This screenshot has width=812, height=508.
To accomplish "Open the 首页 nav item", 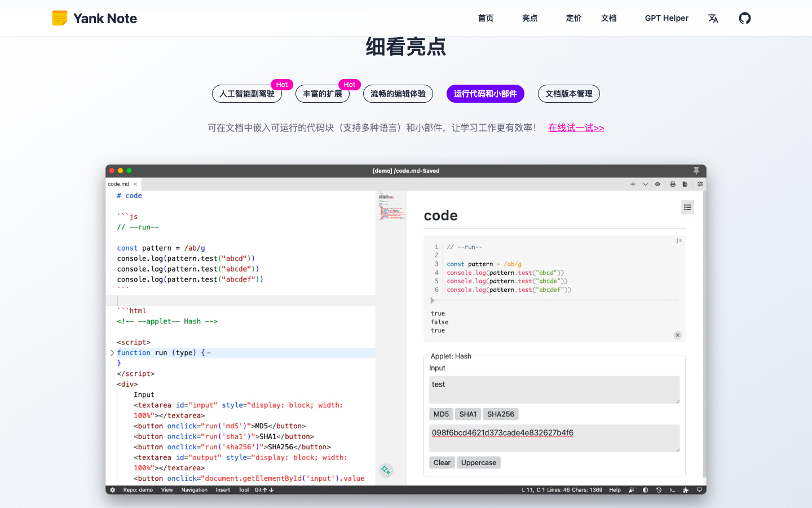I will [x=486, y=18].
